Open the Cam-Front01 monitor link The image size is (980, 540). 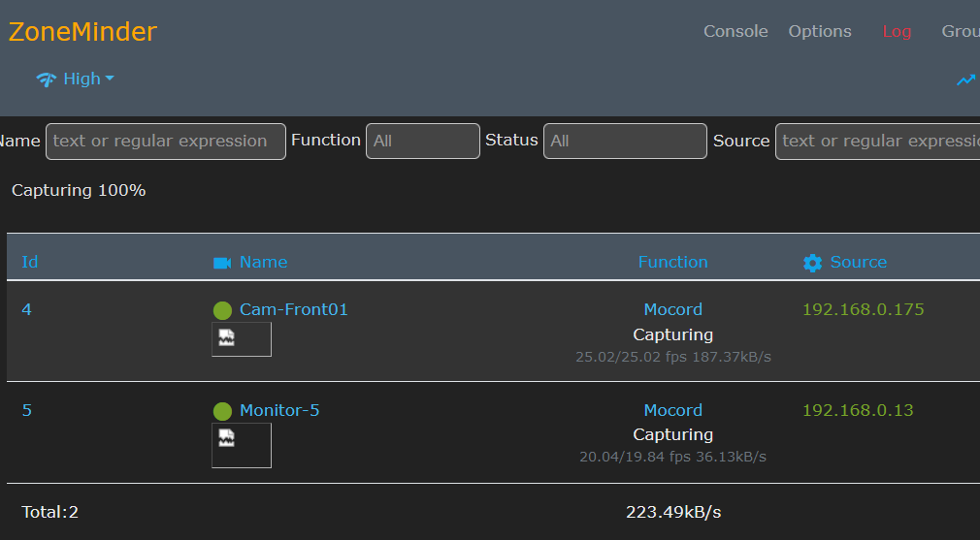click(294, 309)
